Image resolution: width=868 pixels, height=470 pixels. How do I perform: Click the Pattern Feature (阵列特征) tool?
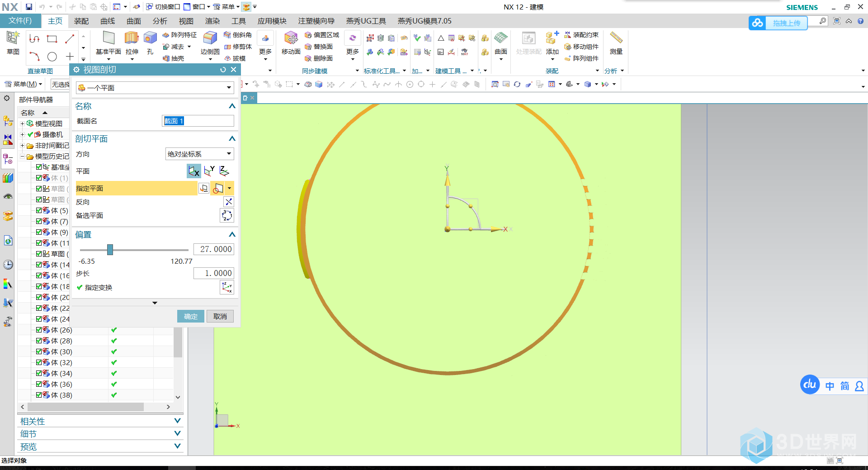point(179,35)
